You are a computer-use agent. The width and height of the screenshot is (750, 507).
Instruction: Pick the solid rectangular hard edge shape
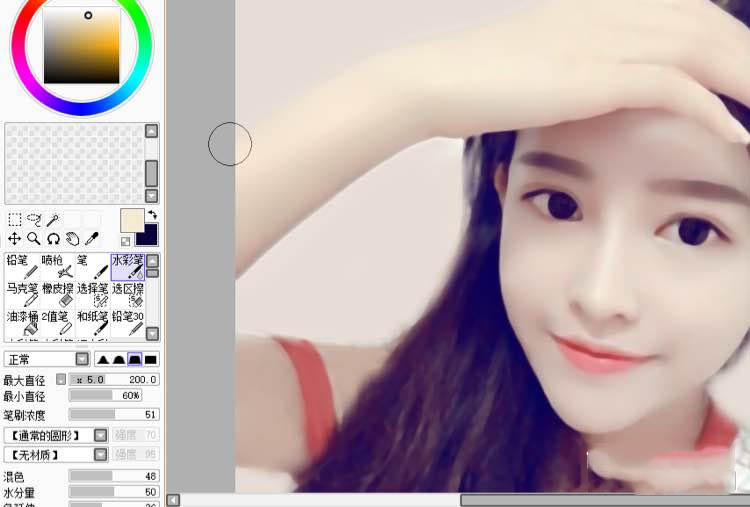(x=151, y=359)
